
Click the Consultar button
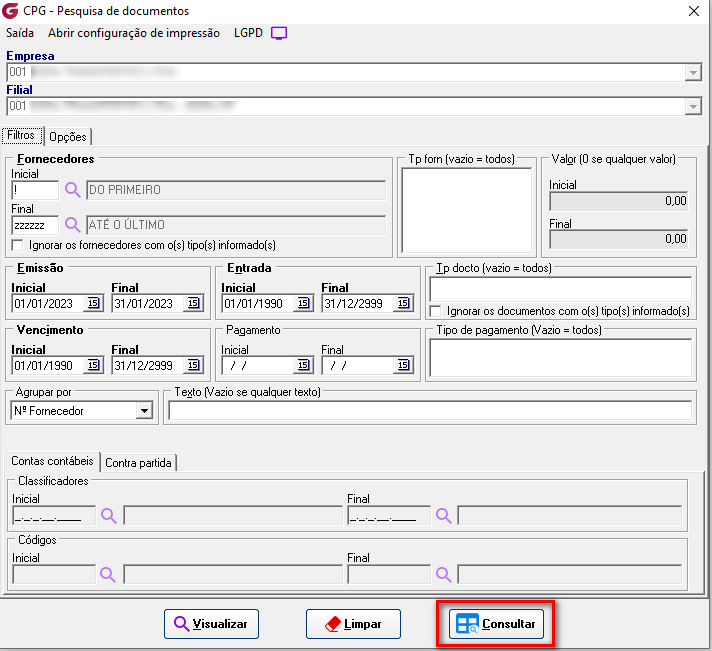point(496,624)
